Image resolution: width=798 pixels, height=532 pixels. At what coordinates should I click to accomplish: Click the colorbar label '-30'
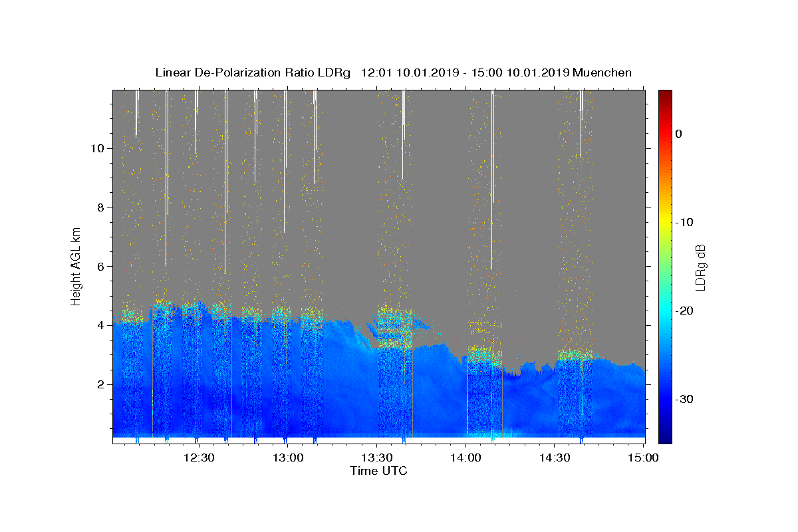[x=685, y=399]
